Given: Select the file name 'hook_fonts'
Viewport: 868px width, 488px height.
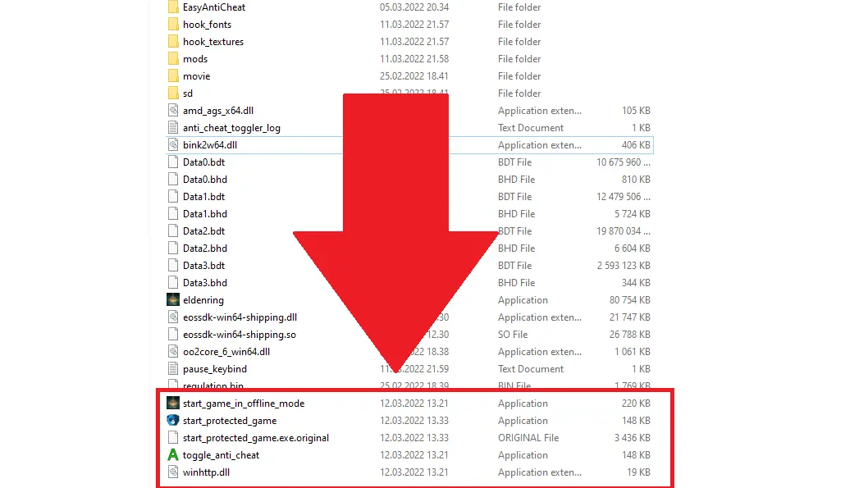Looking at the screenshot, I should pyautogui.click(x=207, y=25).
